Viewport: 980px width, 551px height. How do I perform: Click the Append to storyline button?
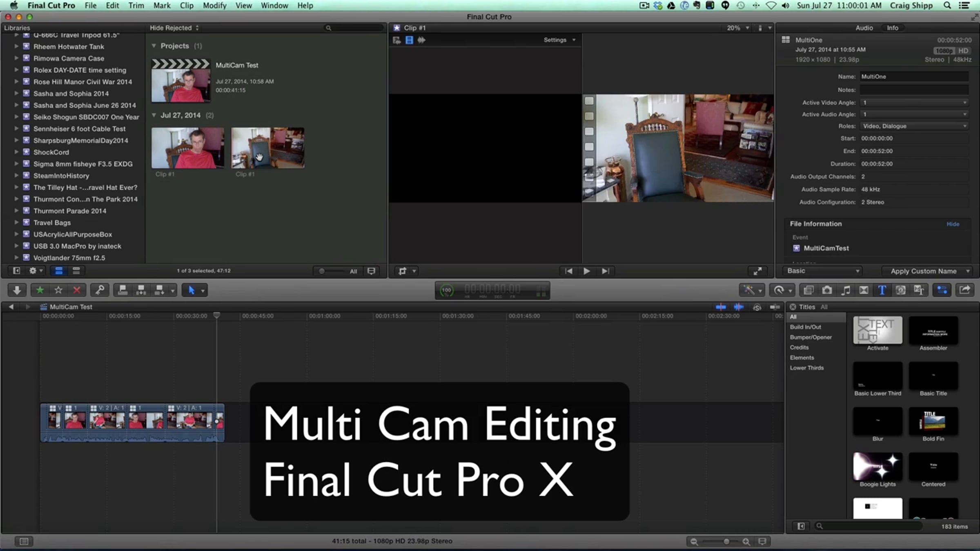click(x=159, y=290)
